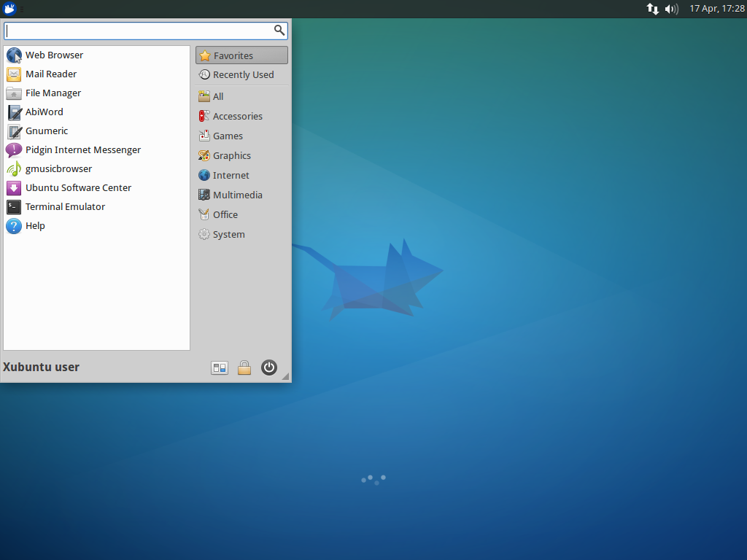
Task: Open the volume indicator in panel
Action: coord(672,9)
